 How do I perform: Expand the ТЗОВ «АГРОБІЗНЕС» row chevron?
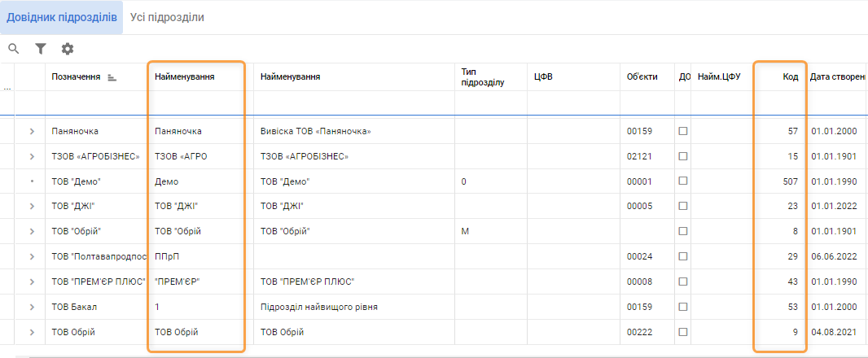(32, 156)
